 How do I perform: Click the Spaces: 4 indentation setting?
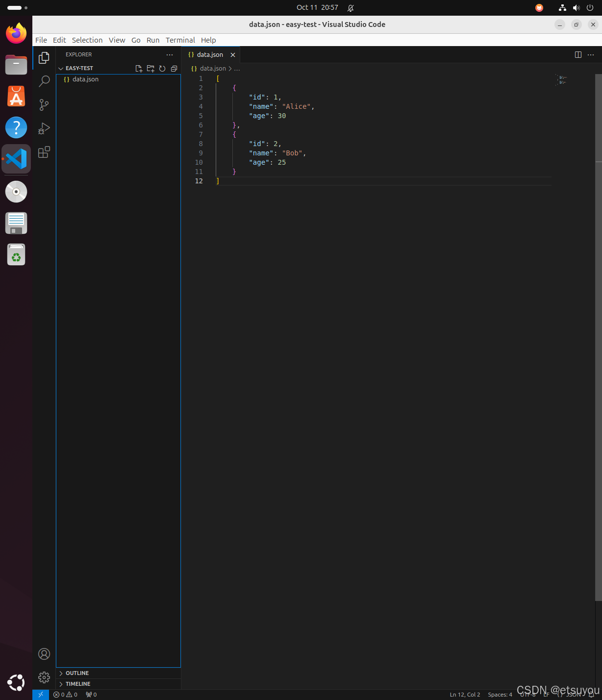click(x=500, y=695)
